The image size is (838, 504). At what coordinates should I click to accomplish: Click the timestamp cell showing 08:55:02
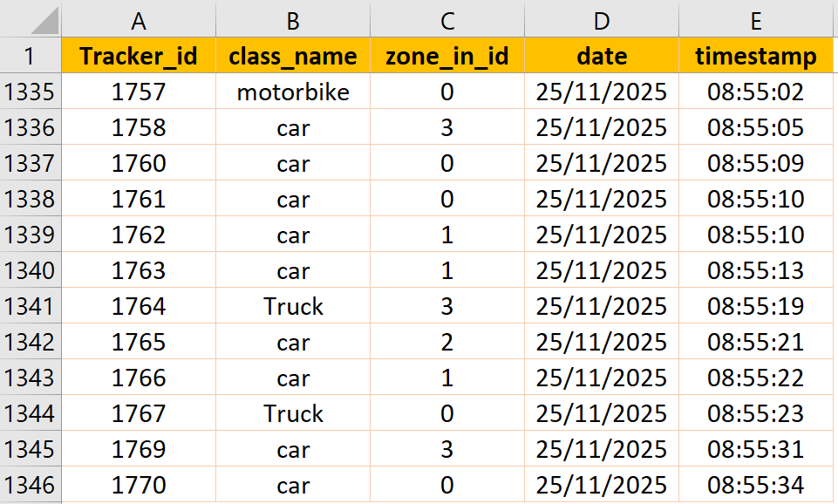(x=755, y=92)
